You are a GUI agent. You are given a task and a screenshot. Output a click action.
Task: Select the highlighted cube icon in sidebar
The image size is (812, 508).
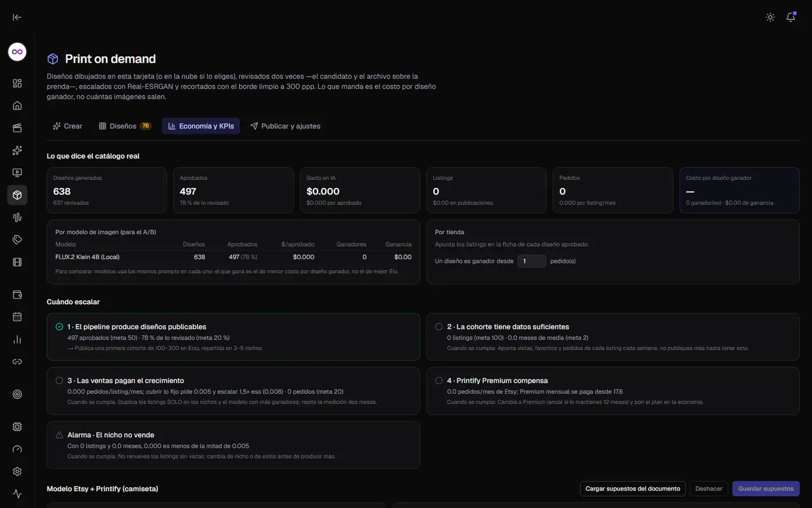point(17,195)
